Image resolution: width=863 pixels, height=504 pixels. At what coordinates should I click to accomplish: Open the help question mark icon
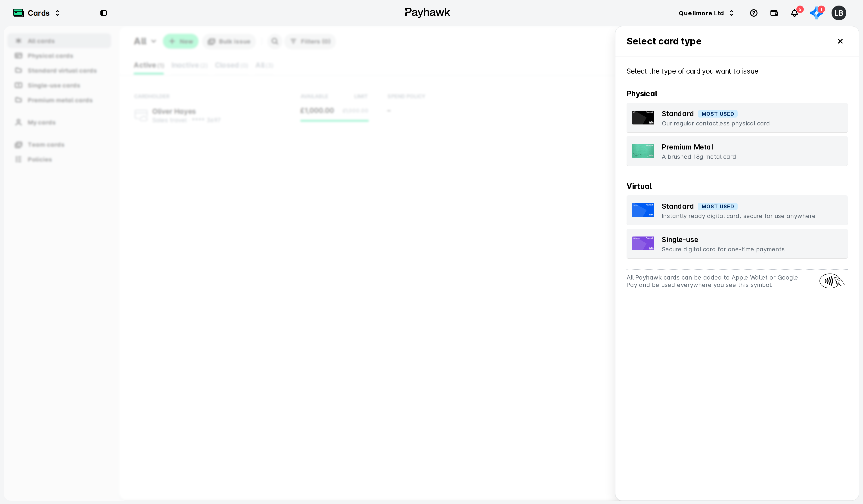(753, 13)
